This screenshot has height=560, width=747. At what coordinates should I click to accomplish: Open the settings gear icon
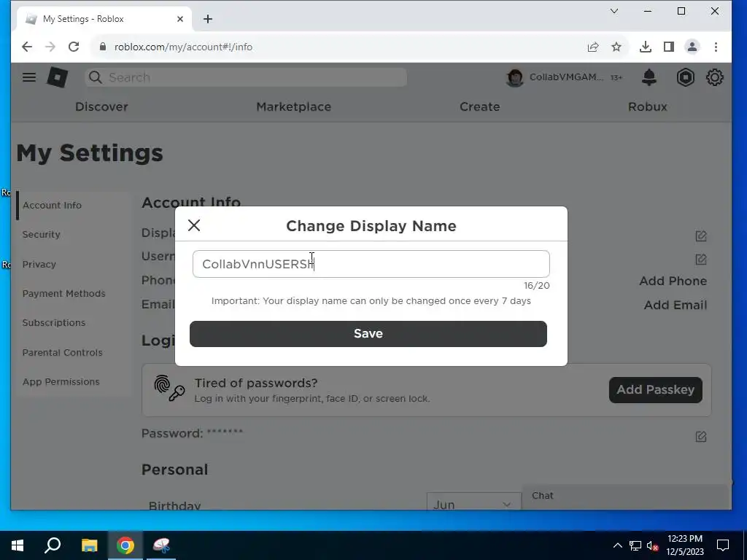coord(715,77)
